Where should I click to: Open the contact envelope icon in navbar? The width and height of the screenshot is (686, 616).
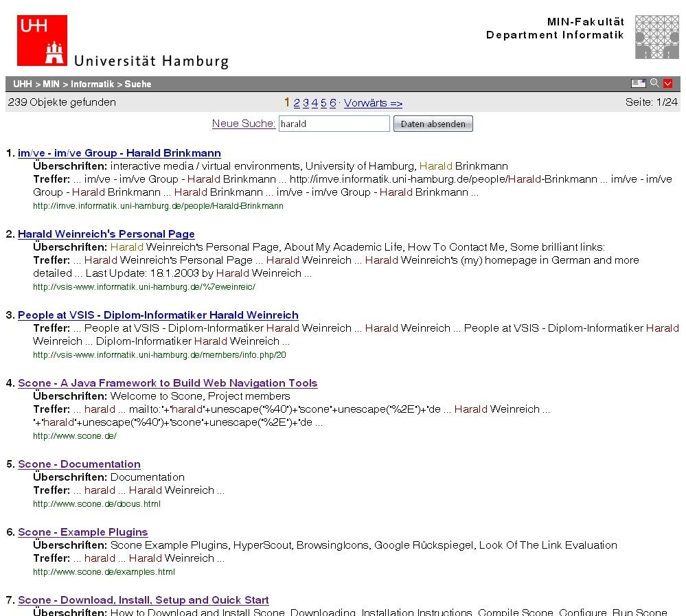click(639, 83)
